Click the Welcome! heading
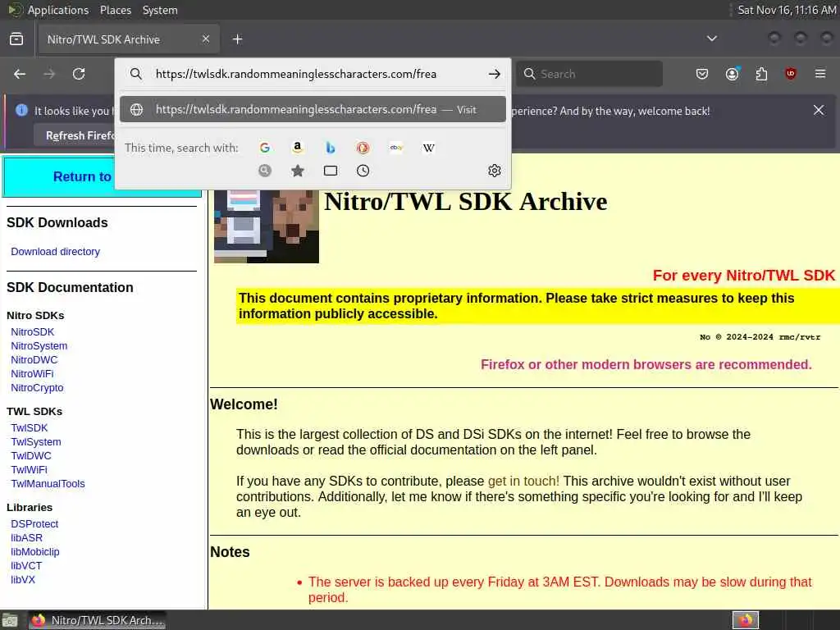Screen dimensions: 840x630 (244, 404)
